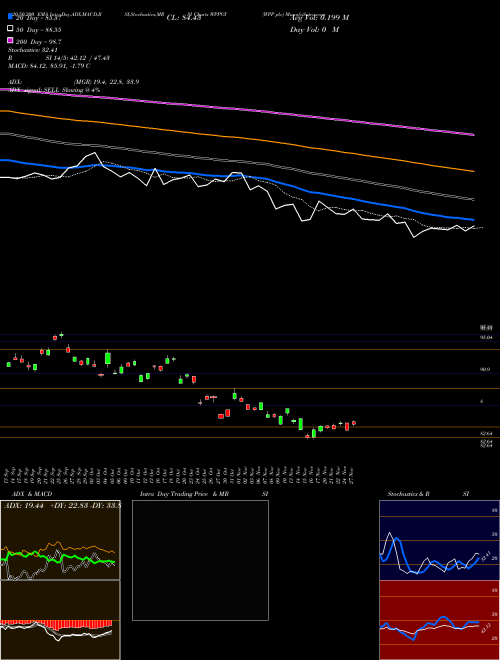Click the 'Avg Vol: 0.199 M' label
Image resolution: width=500 pixels, height=660 pixels.
[x=319, y=18]
